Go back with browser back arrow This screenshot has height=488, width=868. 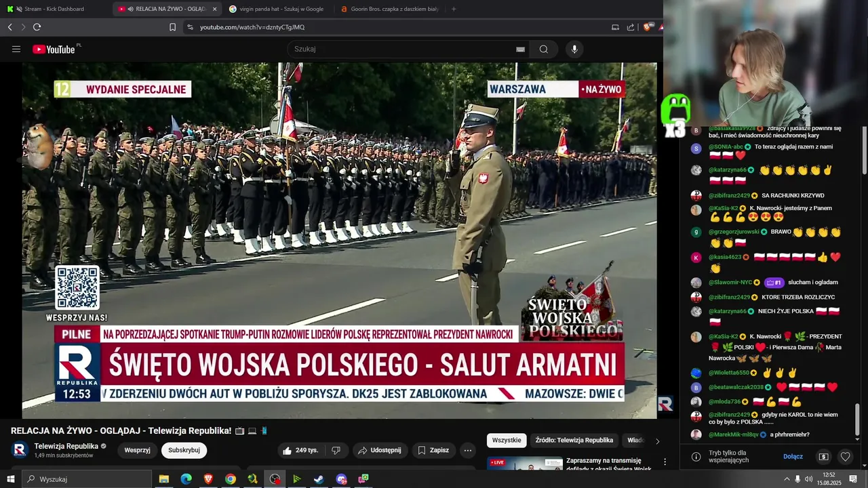coord(9,27)
